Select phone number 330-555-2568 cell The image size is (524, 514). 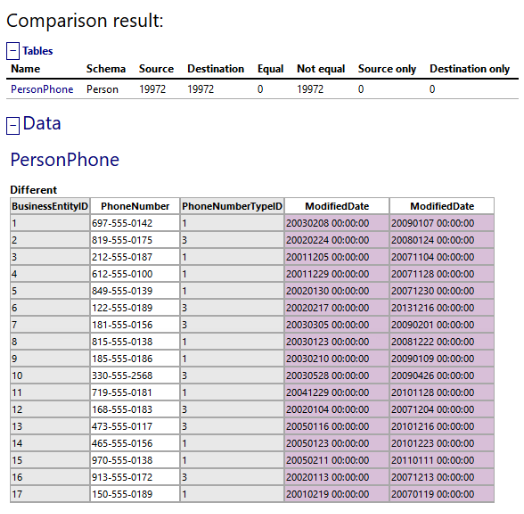pyautogui.click(x=135, y=375)
